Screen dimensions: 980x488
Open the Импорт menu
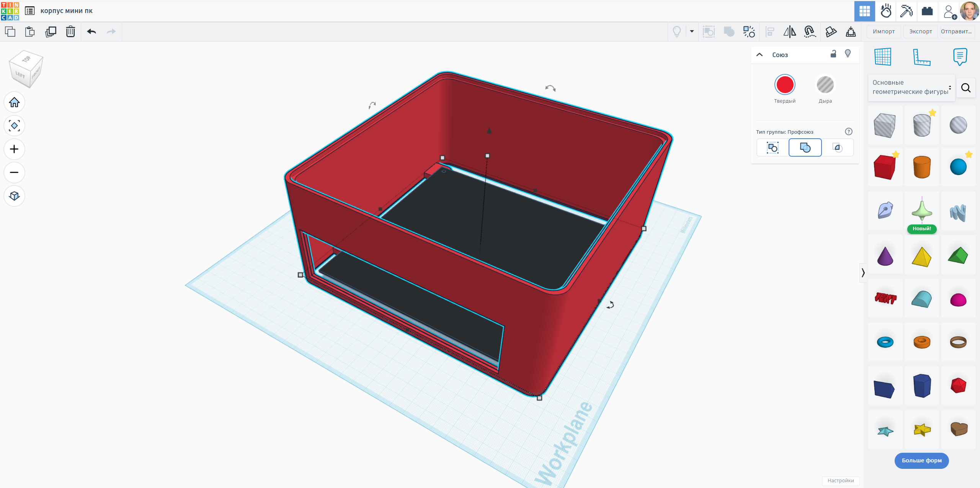point(884,31)
